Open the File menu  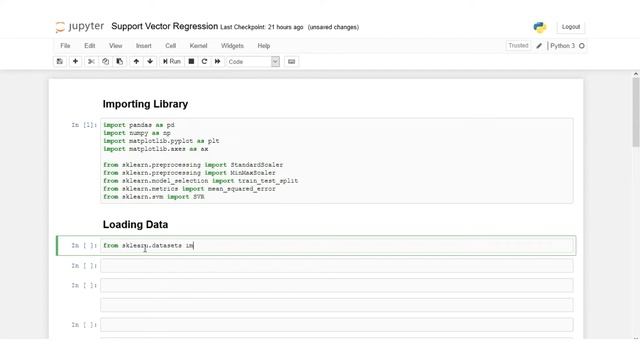click(65, 46)
